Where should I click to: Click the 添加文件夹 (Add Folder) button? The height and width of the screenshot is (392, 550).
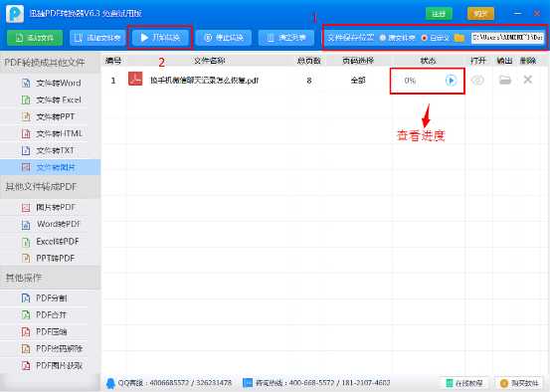click(97, 38)
